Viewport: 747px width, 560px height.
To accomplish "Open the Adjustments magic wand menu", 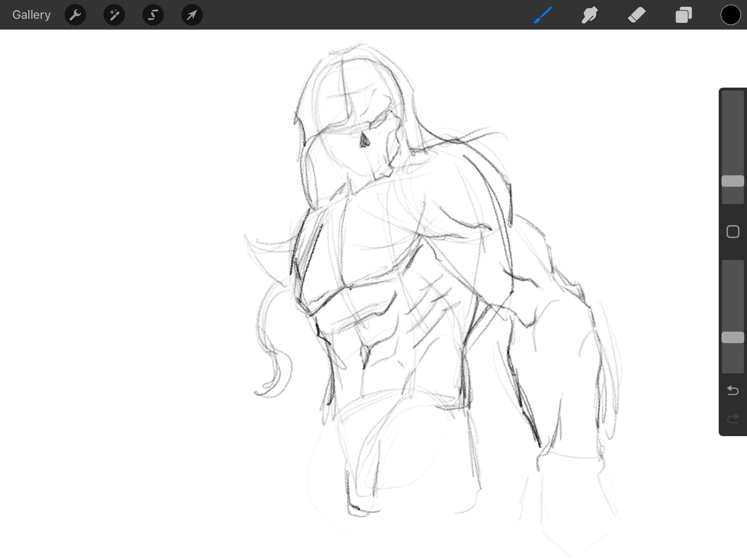I will (114, 15).
